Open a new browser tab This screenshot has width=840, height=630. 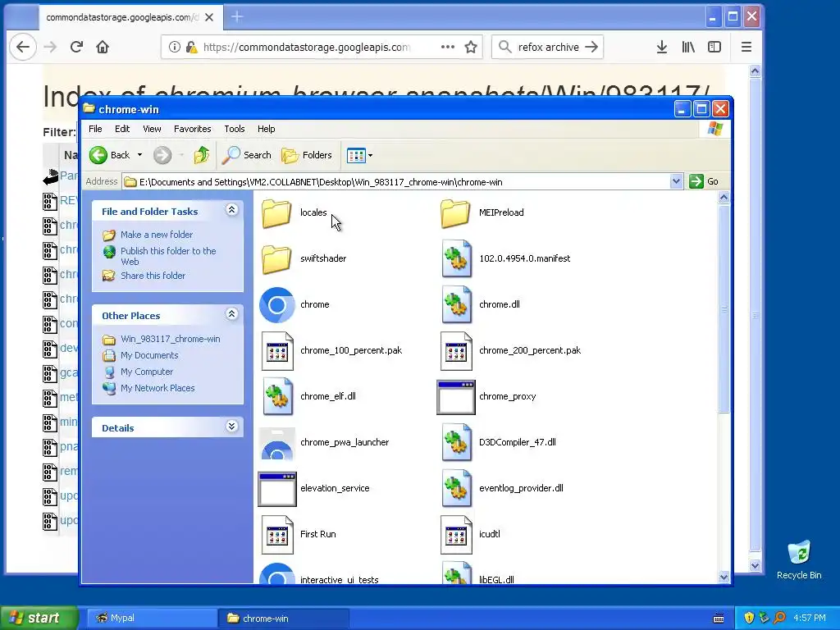[x=237, y=17]
